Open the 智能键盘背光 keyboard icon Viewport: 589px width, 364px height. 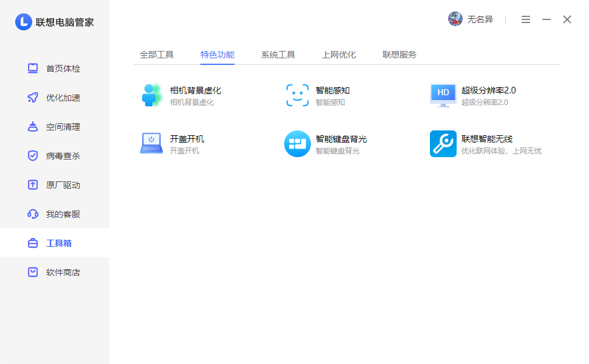pos(297,144)
